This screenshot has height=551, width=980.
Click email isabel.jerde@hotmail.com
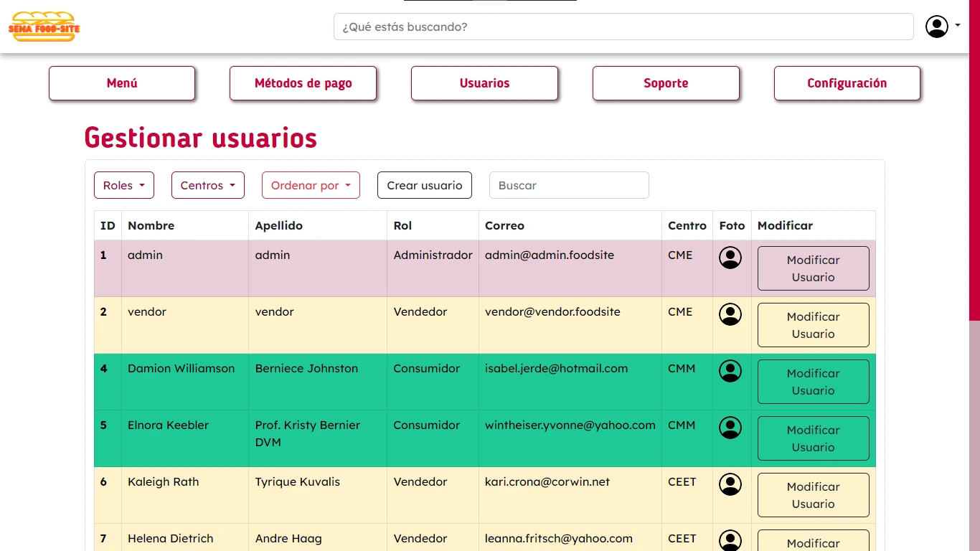coord(556,368)
